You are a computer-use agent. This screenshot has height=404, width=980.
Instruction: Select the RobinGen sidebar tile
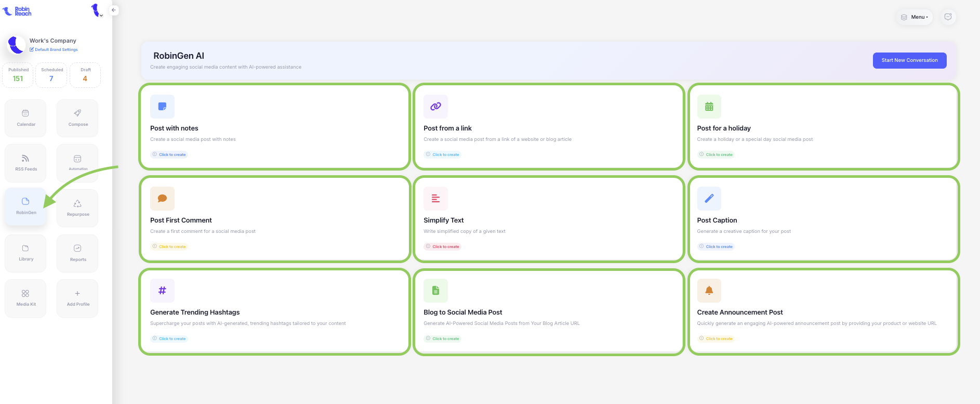pyautogui.click(x=25, y=206)
